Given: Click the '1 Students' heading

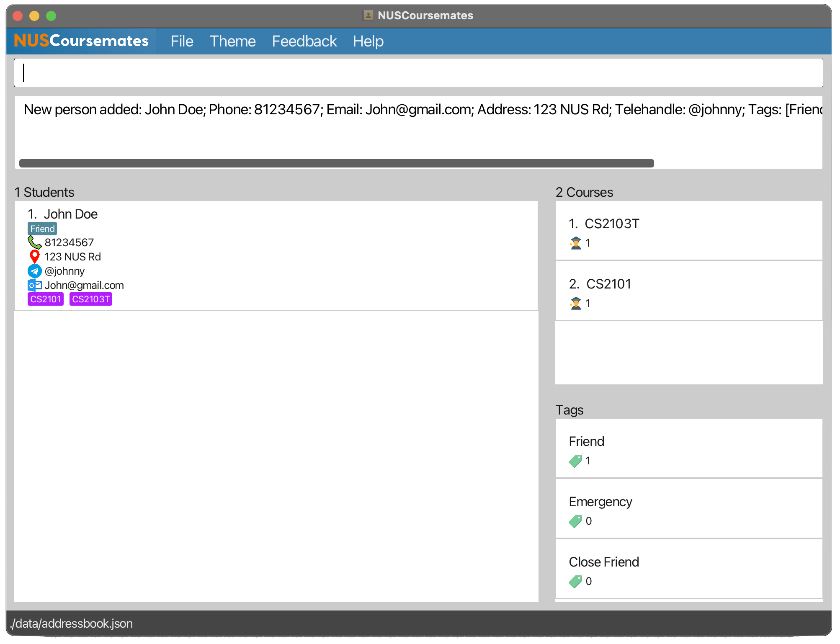Looking at the screenshot, I should point(44,192).
